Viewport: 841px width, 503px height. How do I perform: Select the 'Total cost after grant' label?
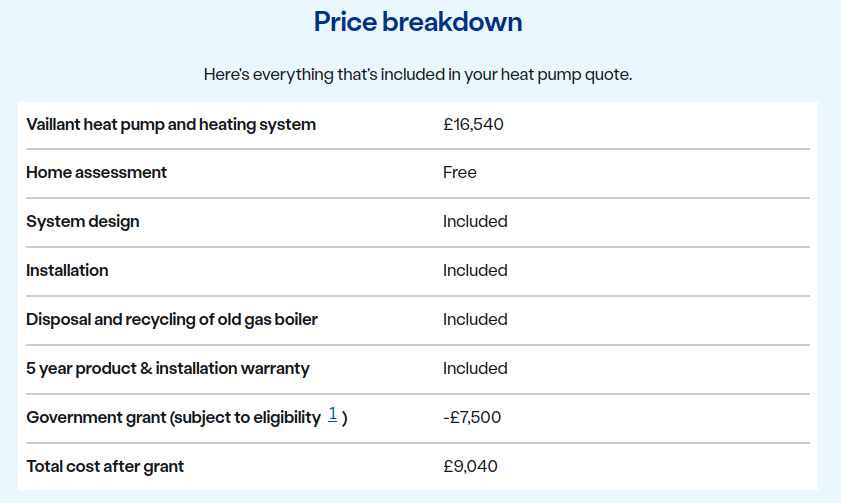pos(105,466)
